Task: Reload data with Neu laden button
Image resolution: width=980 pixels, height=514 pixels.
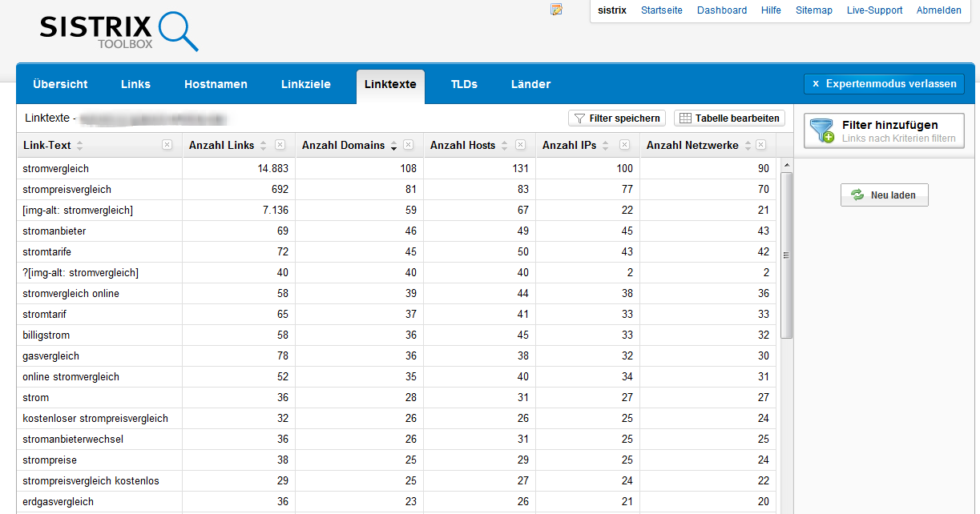Action: (x=884, y=195)
